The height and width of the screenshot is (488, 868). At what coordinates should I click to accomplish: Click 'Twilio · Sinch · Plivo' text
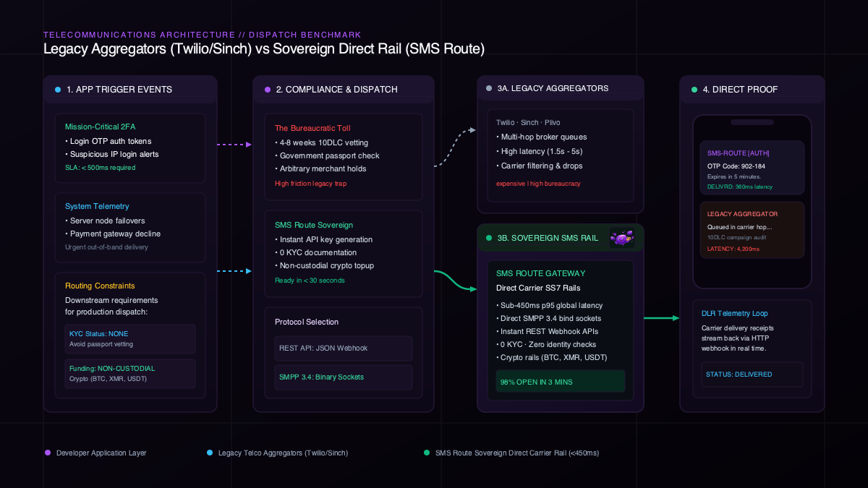tap(528, 122)
